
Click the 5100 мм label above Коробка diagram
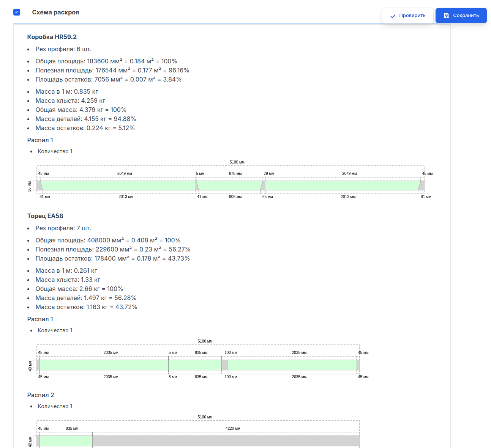[237, 162]
